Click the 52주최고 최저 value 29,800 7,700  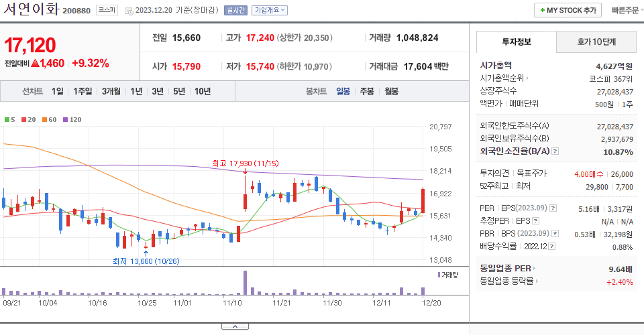coord(610,187)
